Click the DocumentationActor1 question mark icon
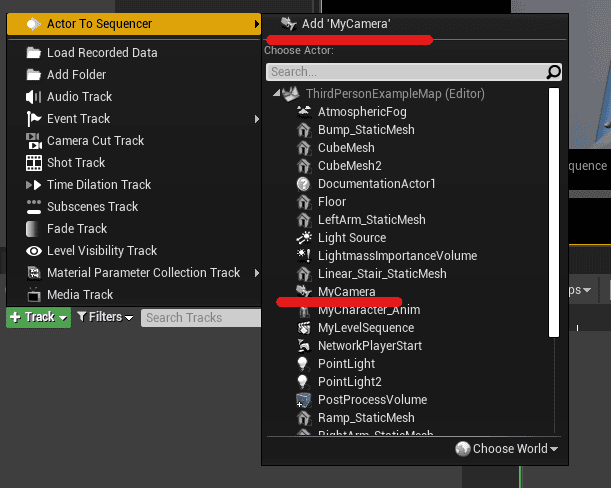This screenshot has height=488, width=611. (304, 184)
